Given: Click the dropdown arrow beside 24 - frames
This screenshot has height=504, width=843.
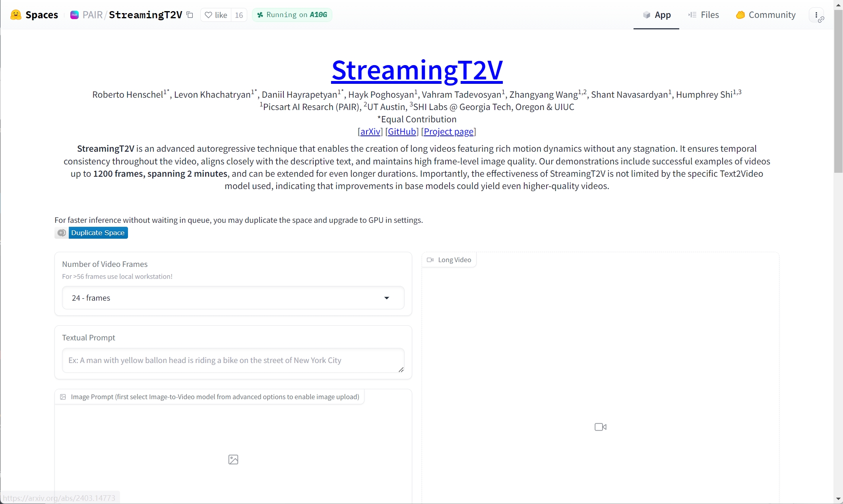Looking at the screenshot, I should (x=387, y=298).
